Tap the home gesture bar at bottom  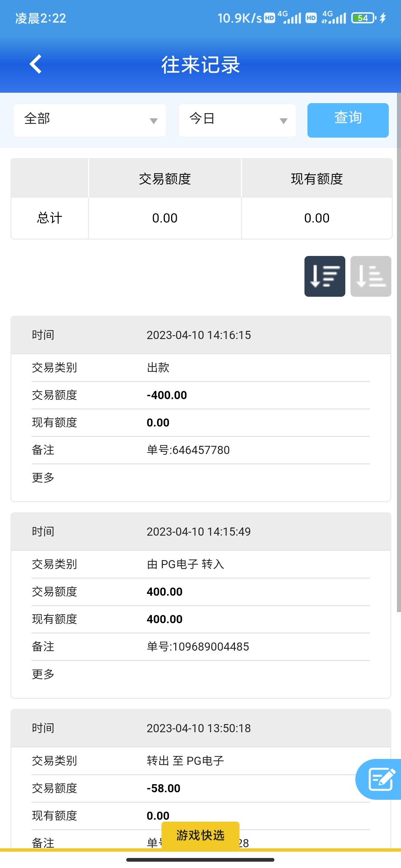pos(200,859)
